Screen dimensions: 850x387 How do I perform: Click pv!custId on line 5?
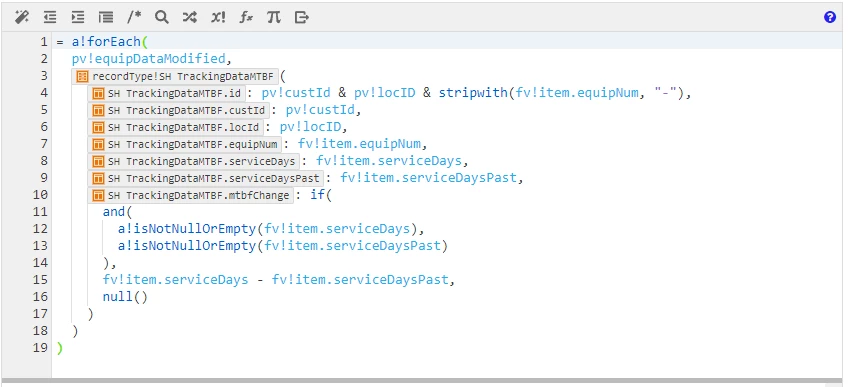(319, 111)
